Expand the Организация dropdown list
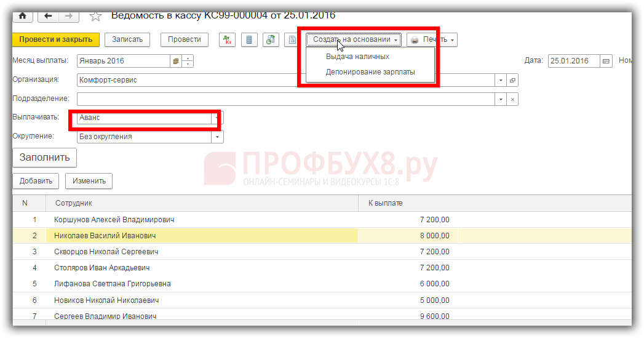644x338 pixels. (x=501, y=80)
